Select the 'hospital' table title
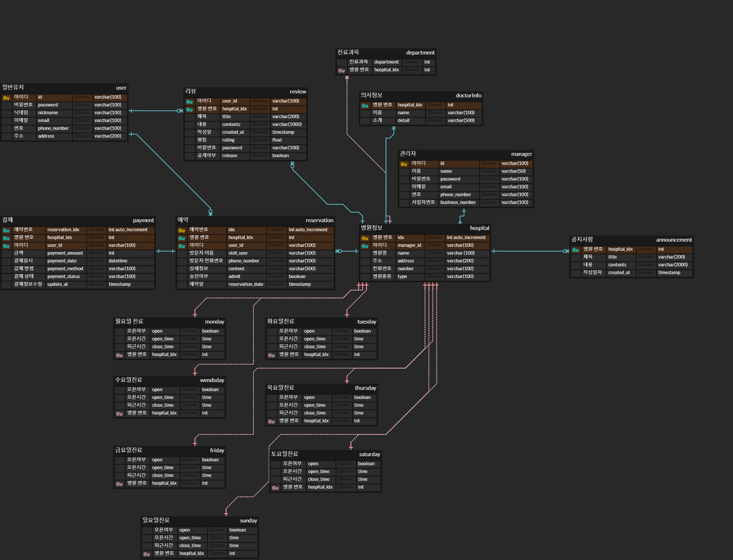Screen dimensions: 733x560 pos(480,228)
